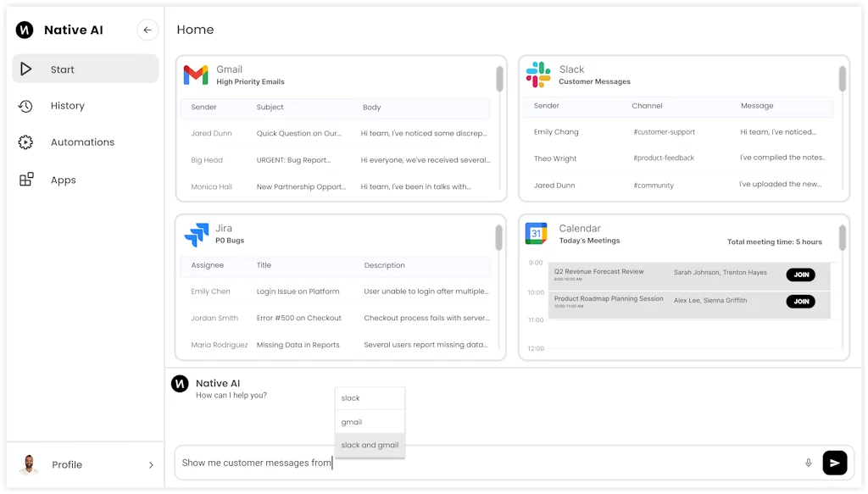Click the Jira logo icon

(x=197, y=234)
